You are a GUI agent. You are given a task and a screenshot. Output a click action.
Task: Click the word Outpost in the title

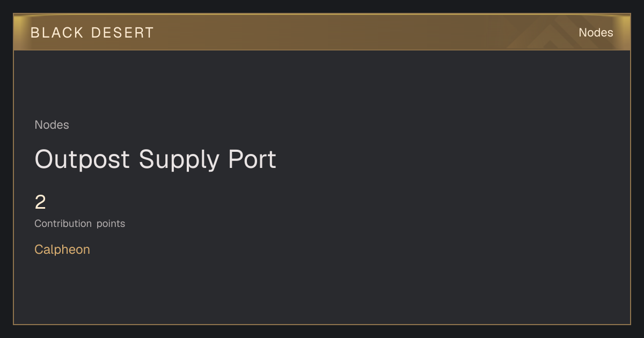click(82, 160)
